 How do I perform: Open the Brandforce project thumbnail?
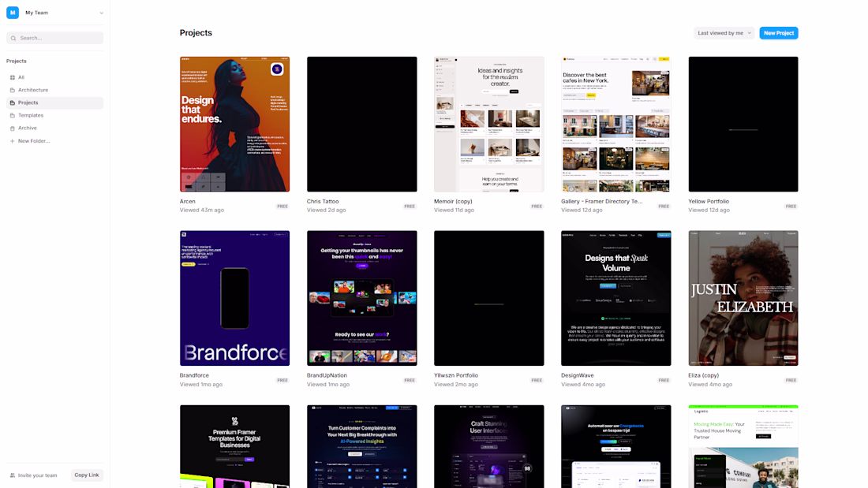click(x=234, y=298)
